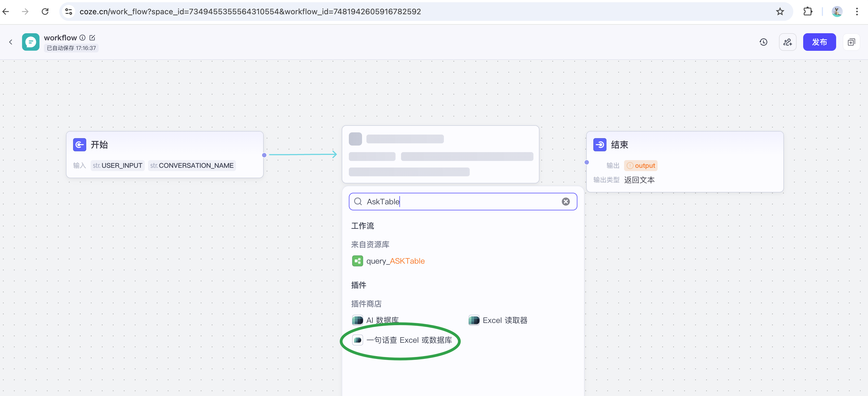Screen dimensions: 868x396
Task: Select the AI 数据库 plugin icon
Action: pos(358,320)
